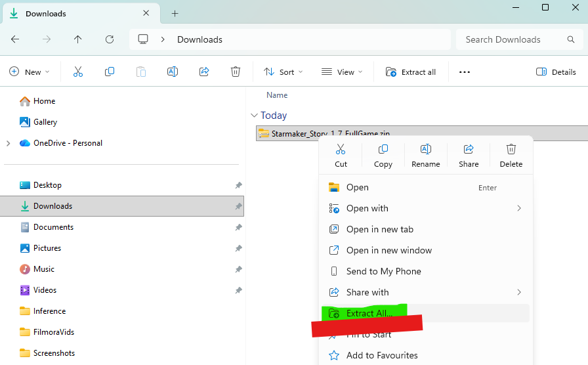Select Share in the context menu
Viewport: 588px width, 365px height.
[x=469, y=156]
